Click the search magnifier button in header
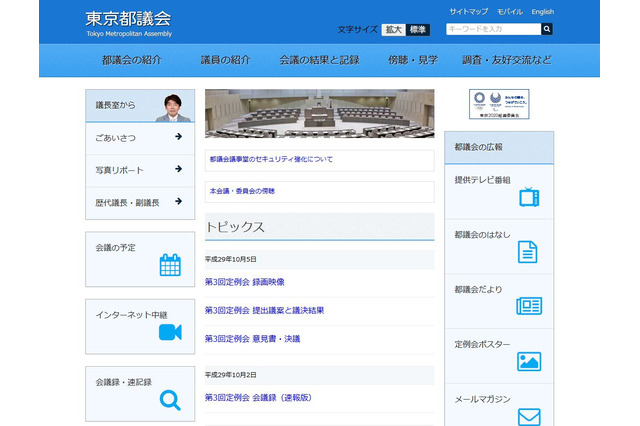 click(547, 29)
